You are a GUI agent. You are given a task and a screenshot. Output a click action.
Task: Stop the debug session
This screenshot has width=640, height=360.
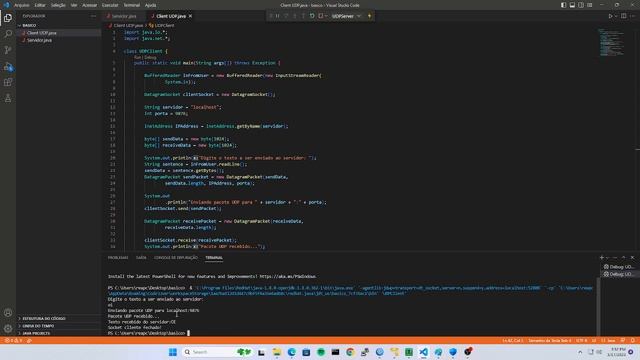coord(321,16)
